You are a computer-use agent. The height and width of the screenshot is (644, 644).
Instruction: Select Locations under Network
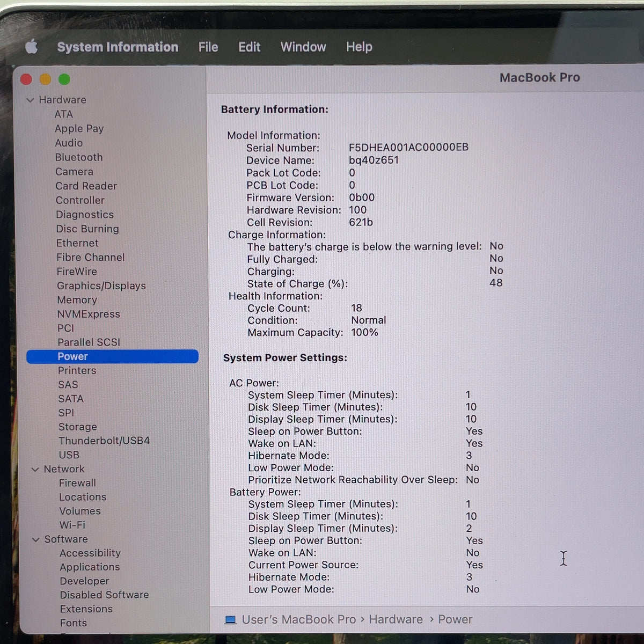[83, 497]
